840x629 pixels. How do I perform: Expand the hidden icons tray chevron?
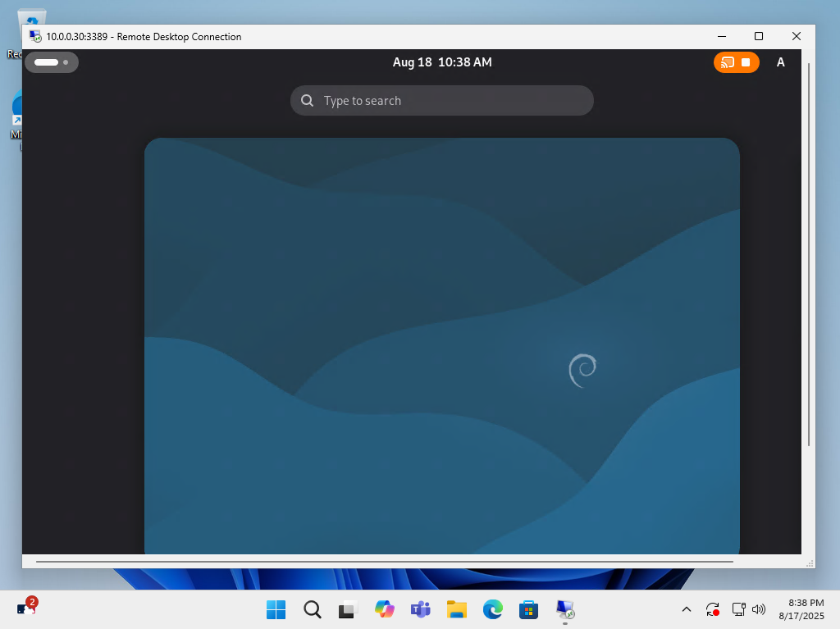click(x=687, y=609)
